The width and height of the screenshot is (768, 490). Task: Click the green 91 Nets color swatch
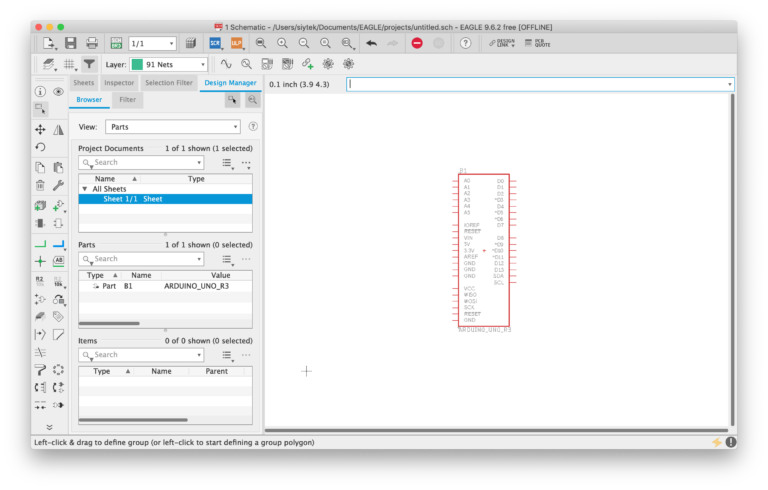click(x=137, y=64)
